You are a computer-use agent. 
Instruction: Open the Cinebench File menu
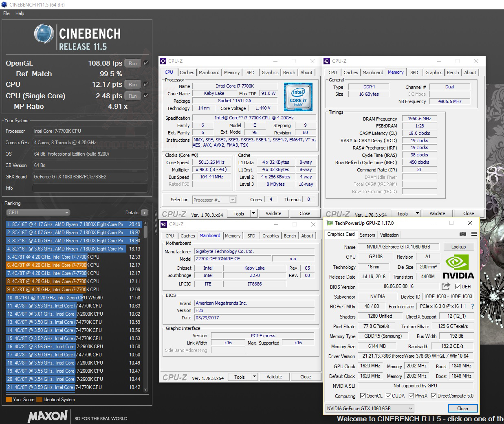pos(7,13)
